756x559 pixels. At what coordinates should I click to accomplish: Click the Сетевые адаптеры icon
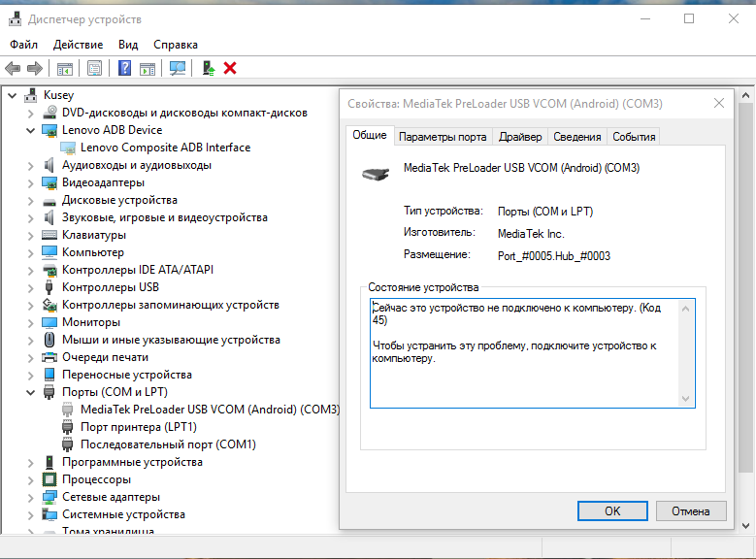pos(49,497)
